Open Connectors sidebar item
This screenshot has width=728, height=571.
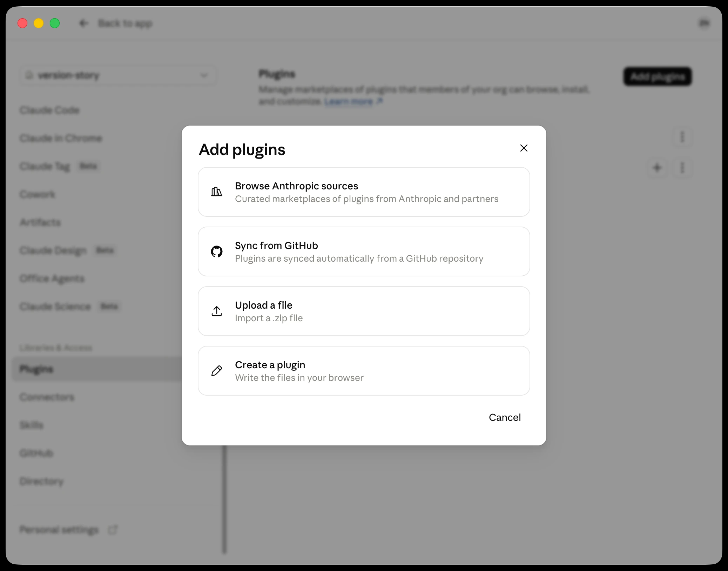click(47, 397)
